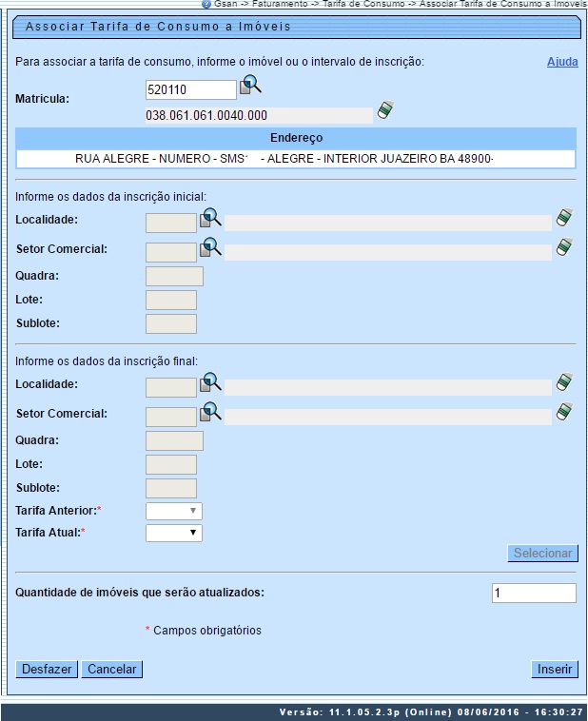Open the Tarifa Atual dropdown
This screenshot has width=588, height=721.
(173, 533)
